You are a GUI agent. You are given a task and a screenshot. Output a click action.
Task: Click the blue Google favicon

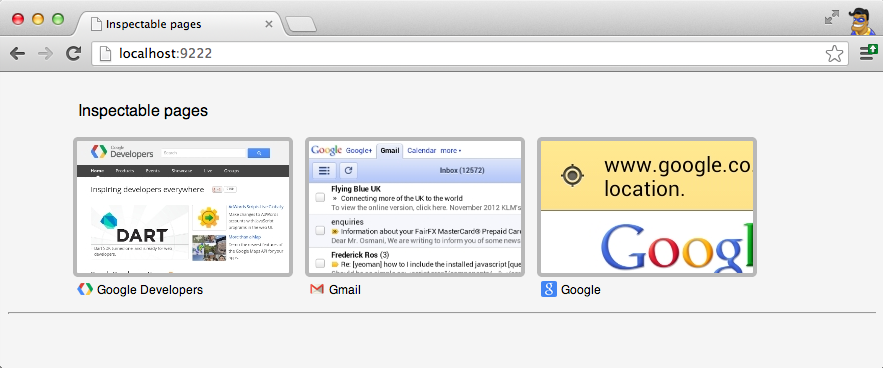click(x=549, y=290)
